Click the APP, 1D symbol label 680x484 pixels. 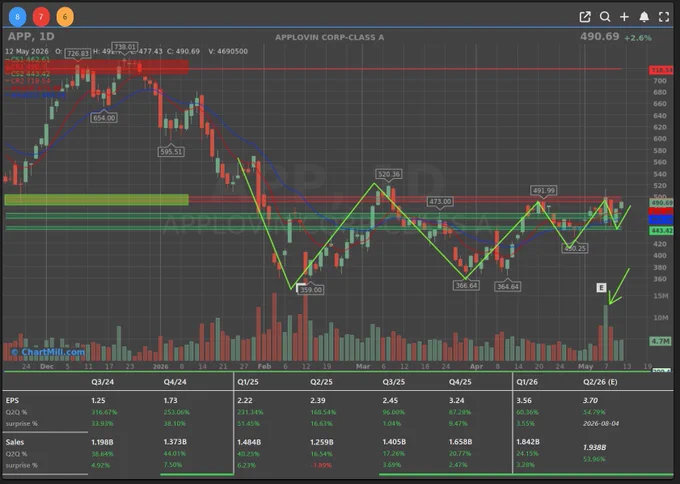[x=31, y=36]
